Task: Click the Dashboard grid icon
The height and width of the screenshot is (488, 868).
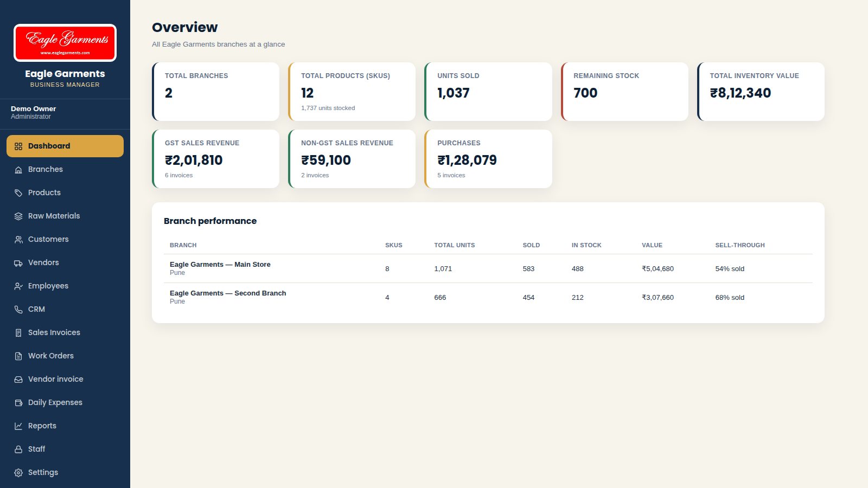Action: (x=18, y=146)
